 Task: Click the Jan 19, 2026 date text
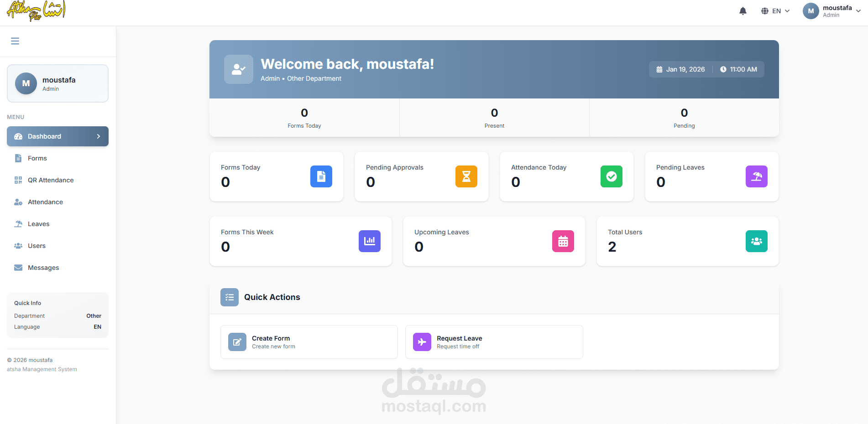tap(685, 69)
